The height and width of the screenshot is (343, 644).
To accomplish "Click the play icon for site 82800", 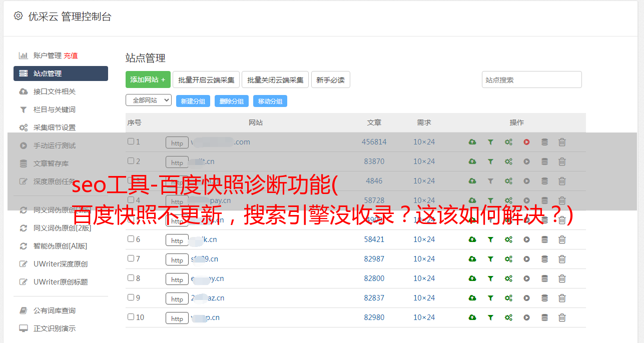I will pyautogui.click(x=526, y=278).
